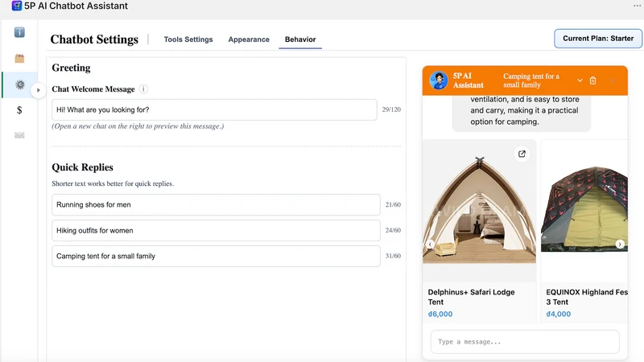Click the '5P AI Assistant' chat header name
The height and width of the screenshot is (362, 644).
click(468, 80)
